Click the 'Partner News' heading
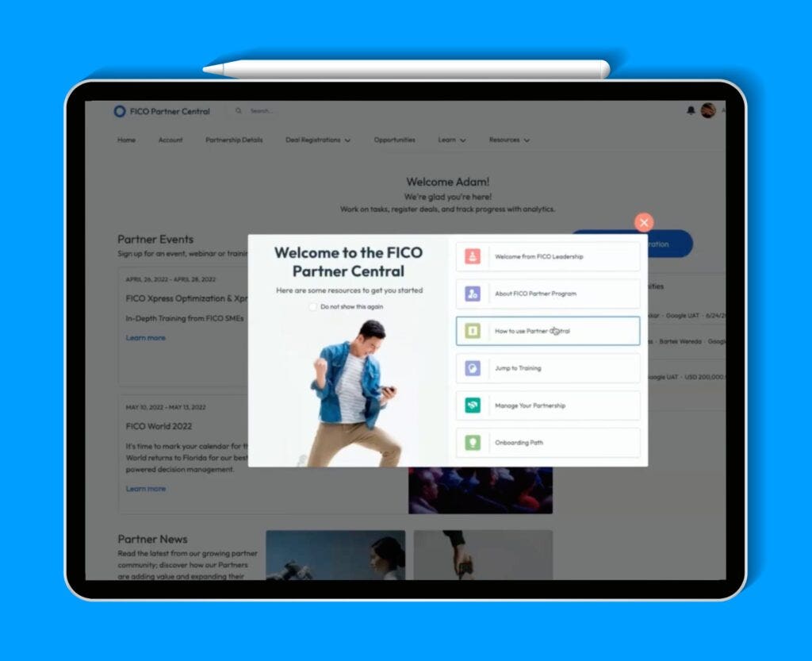Image resolution: width=812 pixels, height=661 pixels. (152, 540)
